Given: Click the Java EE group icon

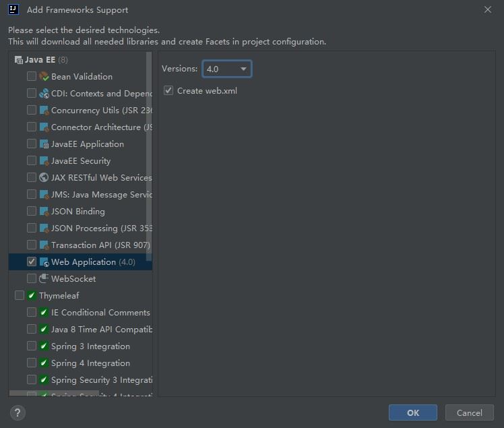Looking at the screenshot, I should click(19, 60).
